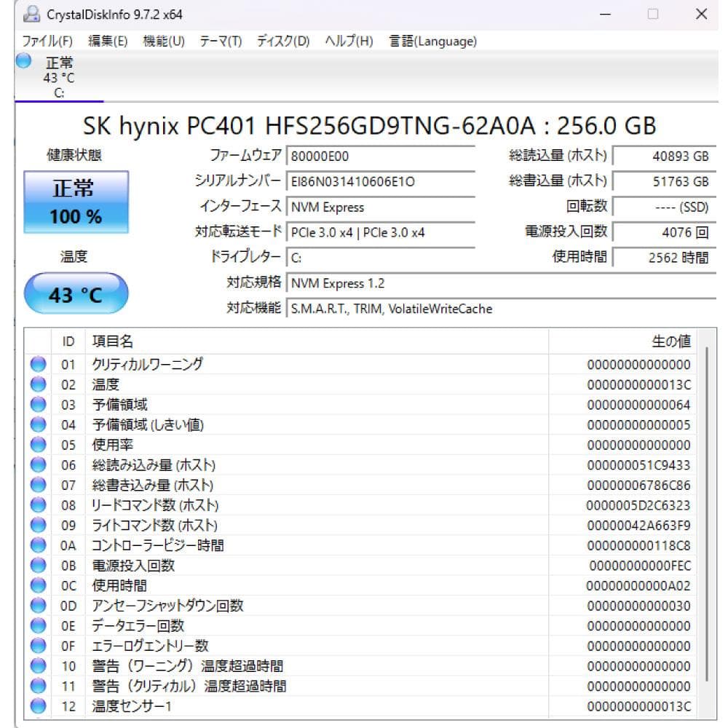Click the blue dot beside 温度センサー1
The width and height of the screenshot is (728, 728).
tap(38, 705)
